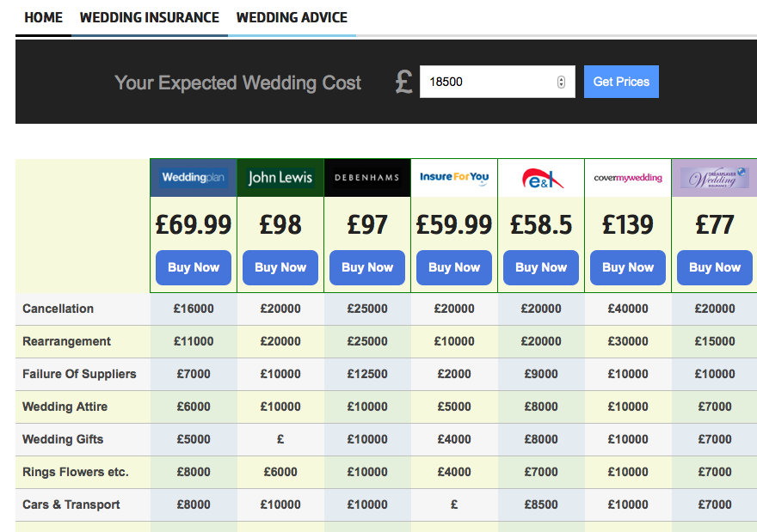Click the £5000 Wedding Attire value
757x532 pixels.
pos(454,407)
